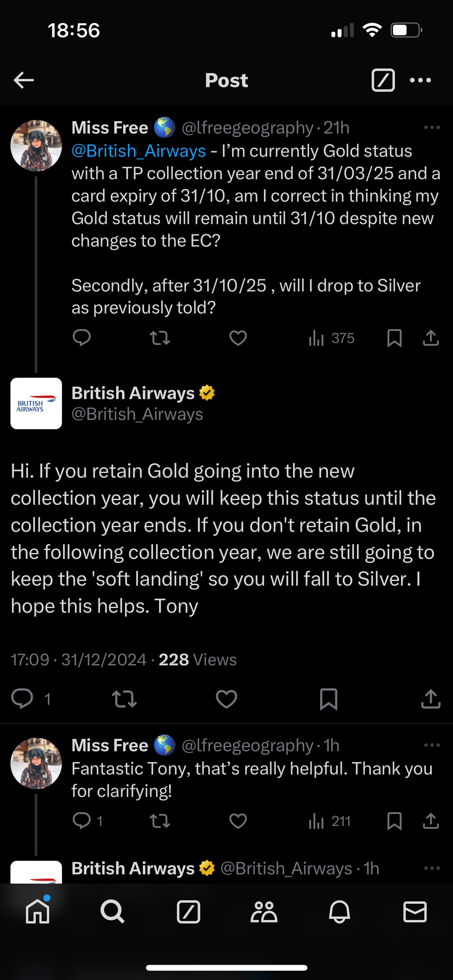453x980 pixels.
Task: Switch to the Home tab
Action: [x=38, y=912]
